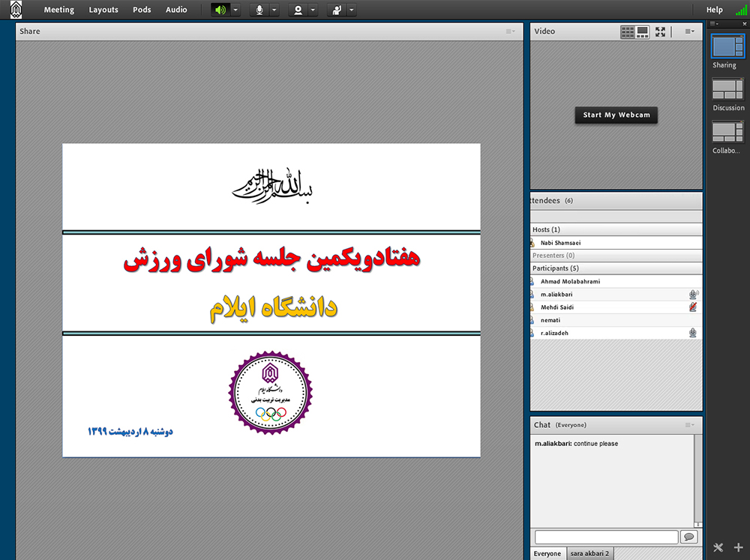This screenshot has height=560, width=750.
Task: Open the manage layouts wrench icon
Action: pyautogui.click(x=718, y=547)
